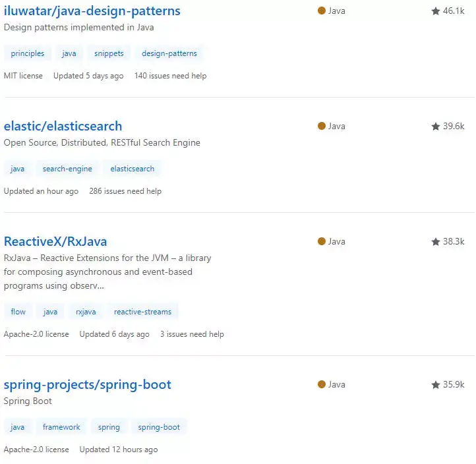
Task: Open the 3 issues need help link
Action: coord(192,333)
